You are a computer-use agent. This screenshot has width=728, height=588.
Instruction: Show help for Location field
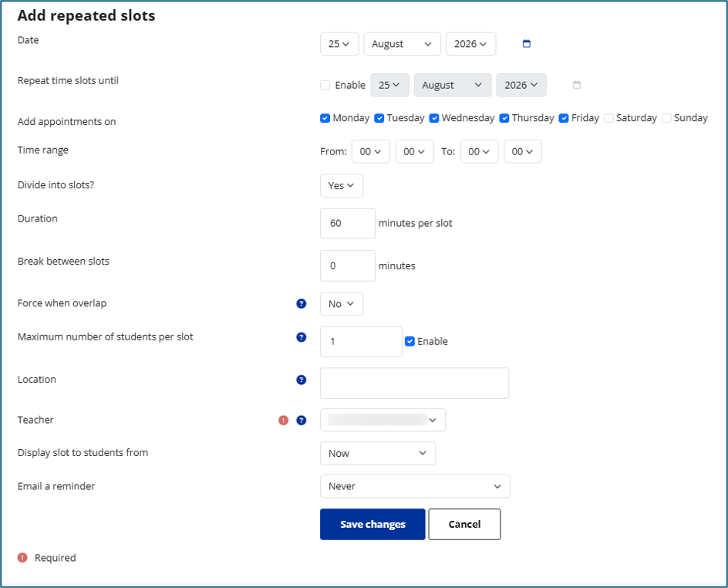point(302,380)
